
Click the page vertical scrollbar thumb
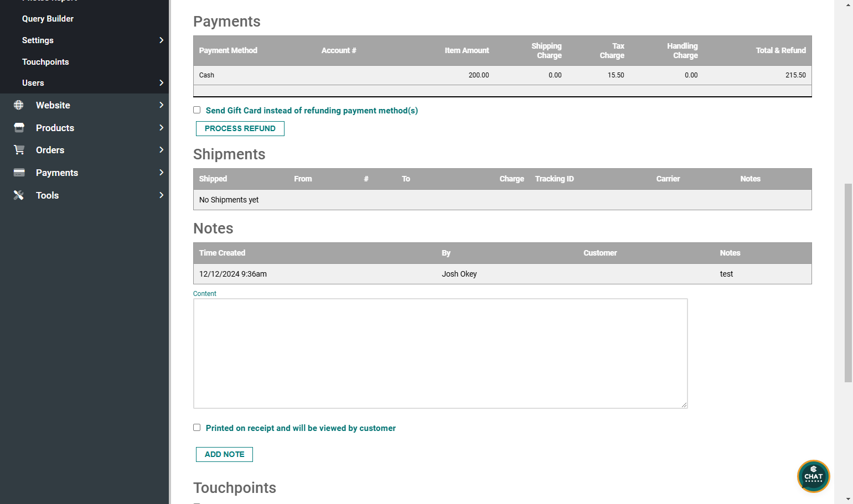pos(848,283)
